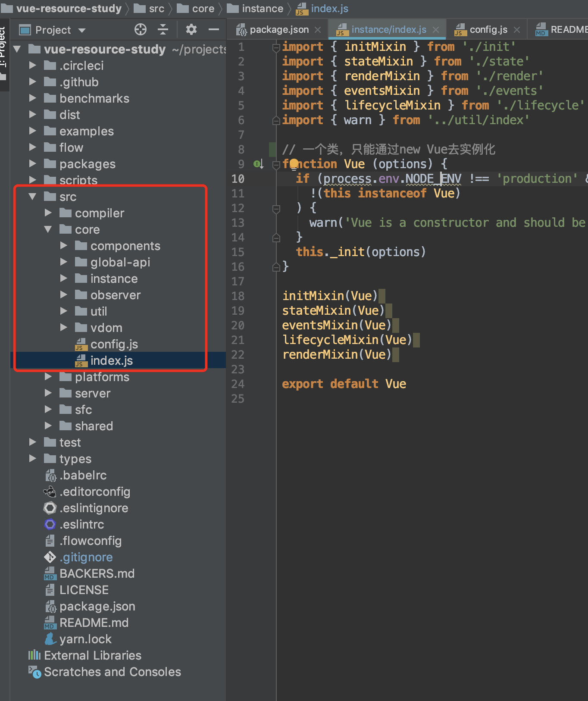The width and height of the screenshot is (588, 701).
Task: Click the .gitignore file icon
Action: tap(50, 557)
